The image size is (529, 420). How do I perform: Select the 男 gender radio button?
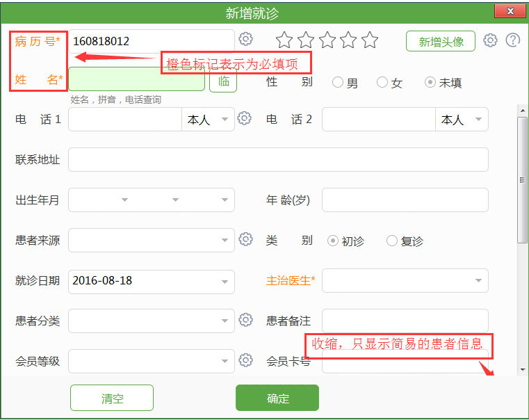click(338, 83)
